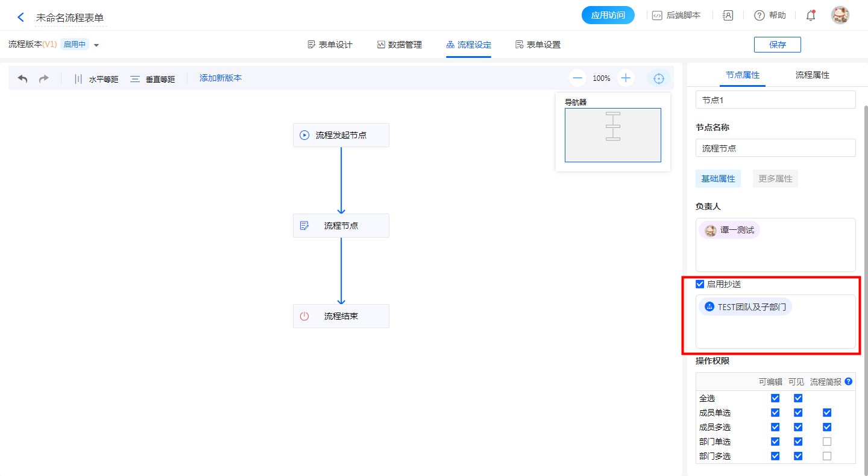Screen dimensions: 868x476
Task: Open the user avatar in top bar
Action: pos(840,16)
